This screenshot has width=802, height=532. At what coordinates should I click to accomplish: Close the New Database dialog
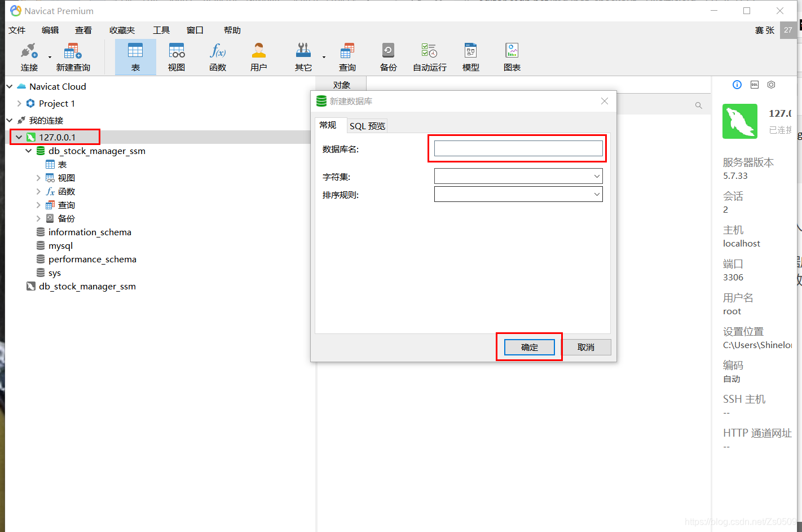(x=605, y=101)
